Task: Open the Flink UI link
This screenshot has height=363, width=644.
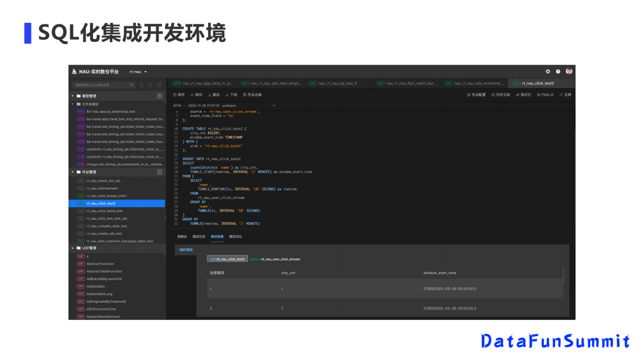Action: click(545, 94)
